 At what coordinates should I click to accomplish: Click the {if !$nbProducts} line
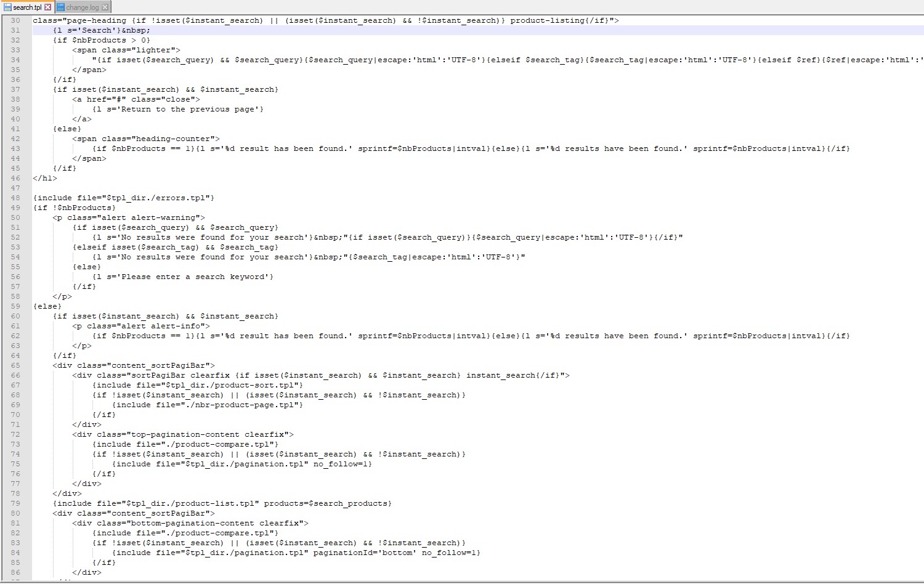(x=75, y=208)
